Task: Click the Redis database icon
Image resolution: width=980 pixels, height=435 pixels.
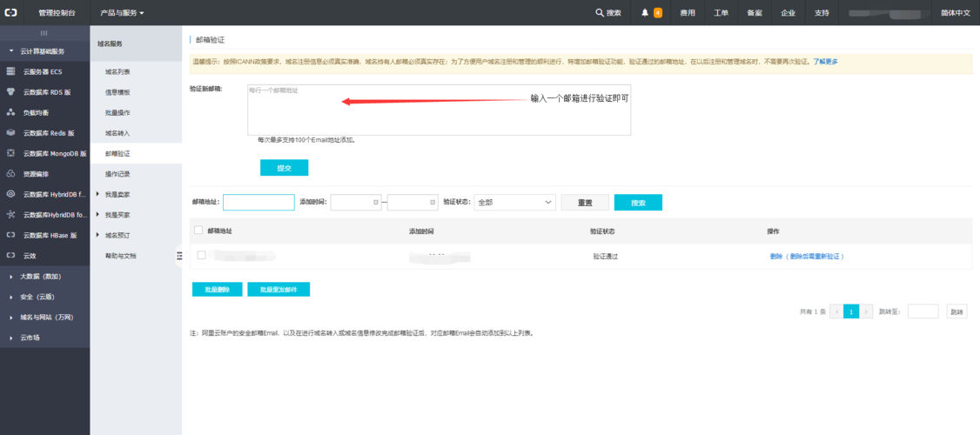Action: pos(10,133)
